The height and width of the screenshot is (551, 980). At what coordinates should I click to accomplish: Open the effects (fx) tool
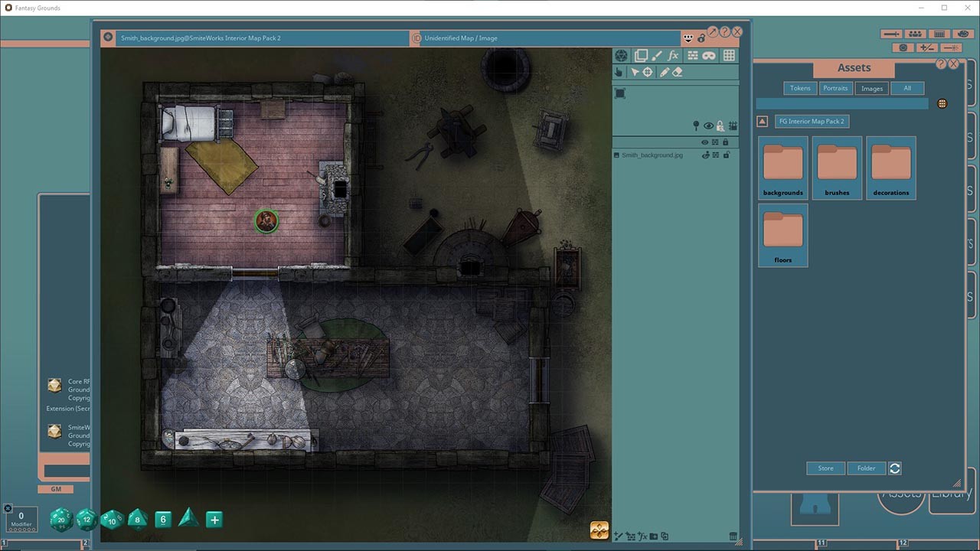pos(672,55)
